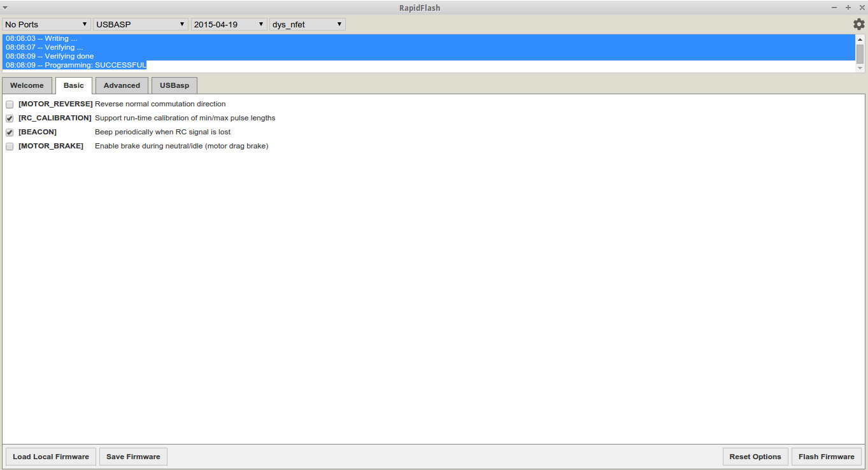The image size is (868, 470).
Task: Open the 2015-04-19 firmware date dropdown
Action: (229, 24)
